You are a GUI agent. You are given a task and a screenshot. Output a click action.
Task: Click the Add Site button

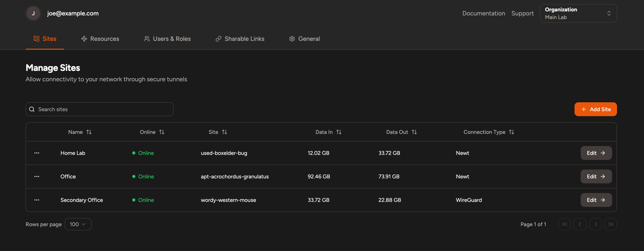pyautogui.click(x=595, y=109)
